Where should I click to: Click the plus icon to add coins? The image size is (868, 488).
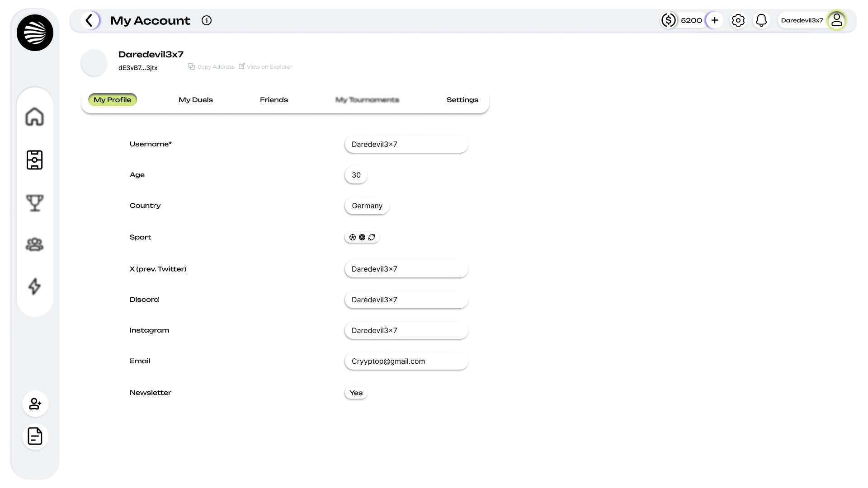click(715, 20)
